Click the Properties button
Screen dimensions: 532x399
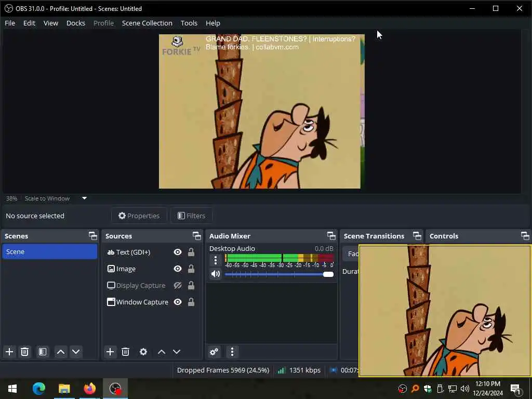139,216
